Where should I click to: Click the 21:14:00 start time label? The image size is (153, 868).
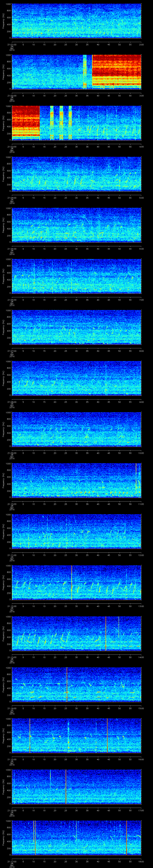point(12,708)
